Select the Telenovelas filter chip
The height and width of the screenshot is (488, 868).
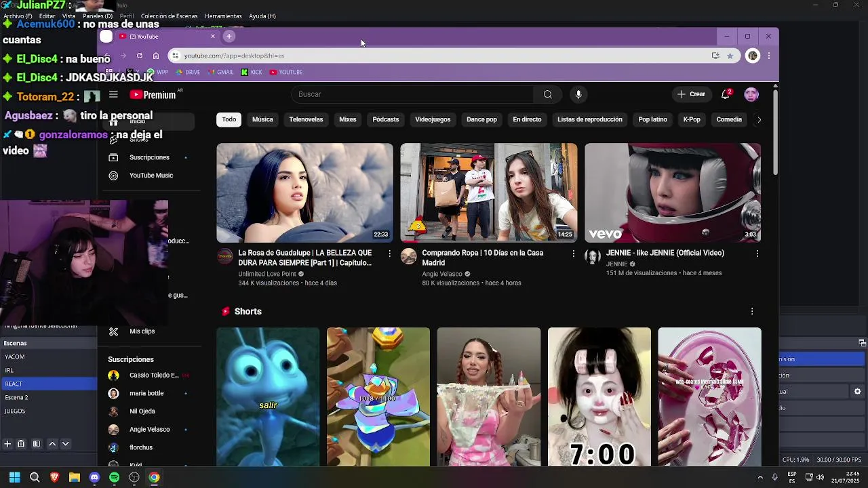[306, 119]
